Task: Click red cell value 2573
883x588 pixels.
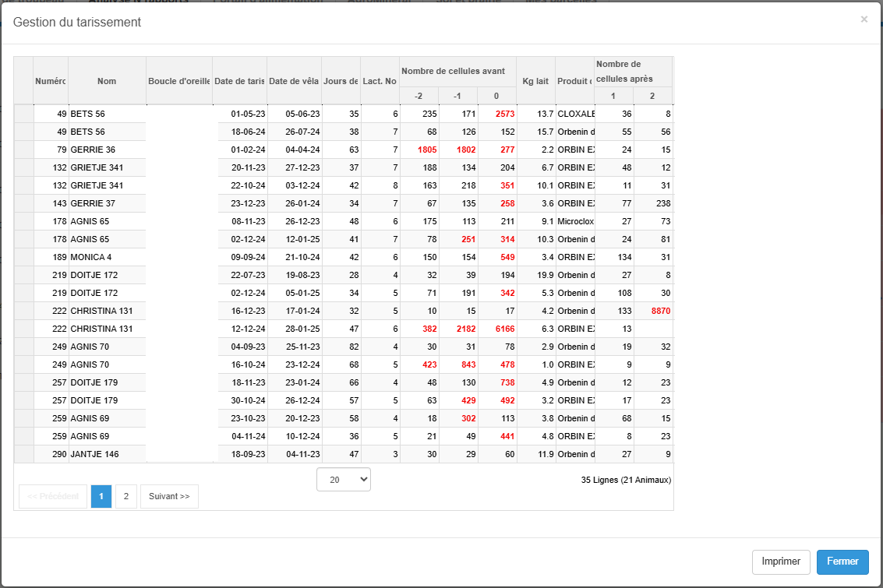Action: click(x=505, y=114)
